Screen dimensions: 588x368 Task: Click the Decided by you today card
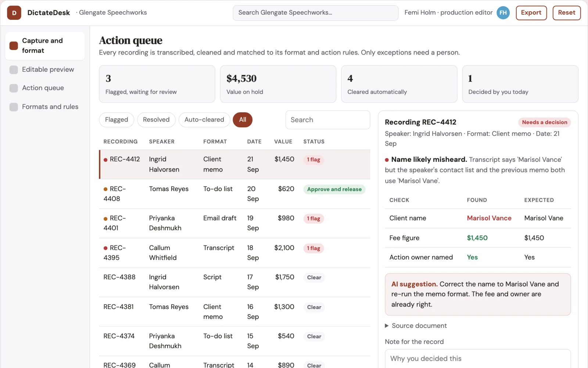pos(520,84)
